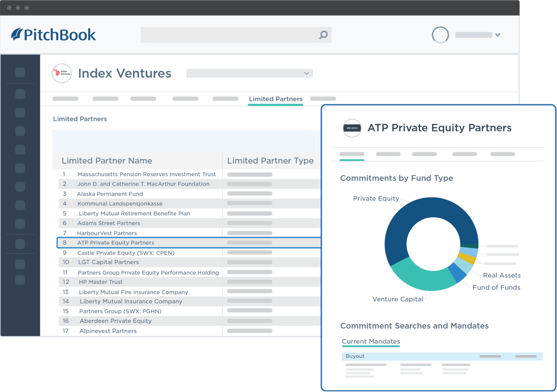Click the Fund of Funds chart label
The width and height of the screenshot is (557, 392).
click(x=496, y=287)
